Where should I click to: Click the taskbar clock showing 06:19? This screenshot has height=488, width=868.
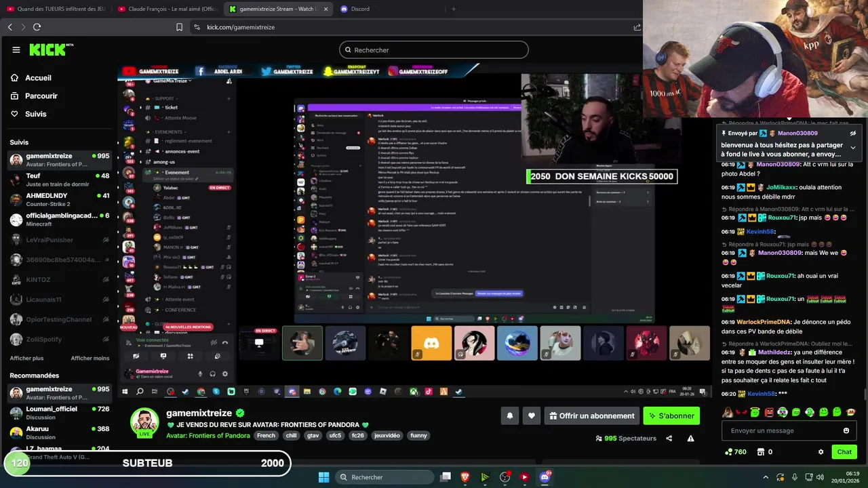[845, 477]
